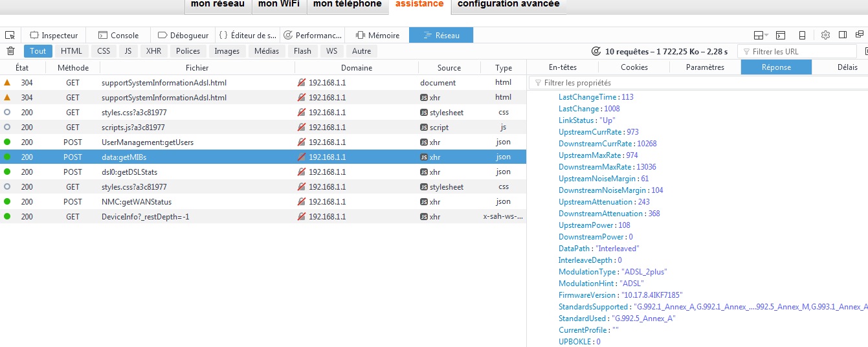Viewport: 868px width, 347px height.
Task: Open developer tools settings gear
Action: click(825, 35)
